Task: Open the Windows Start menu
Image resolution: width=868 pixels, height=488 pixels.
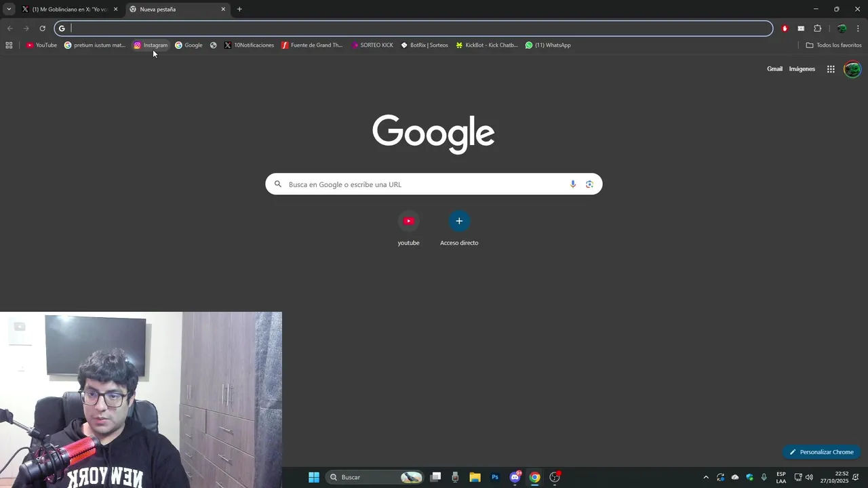Action: tap(314, 477)
